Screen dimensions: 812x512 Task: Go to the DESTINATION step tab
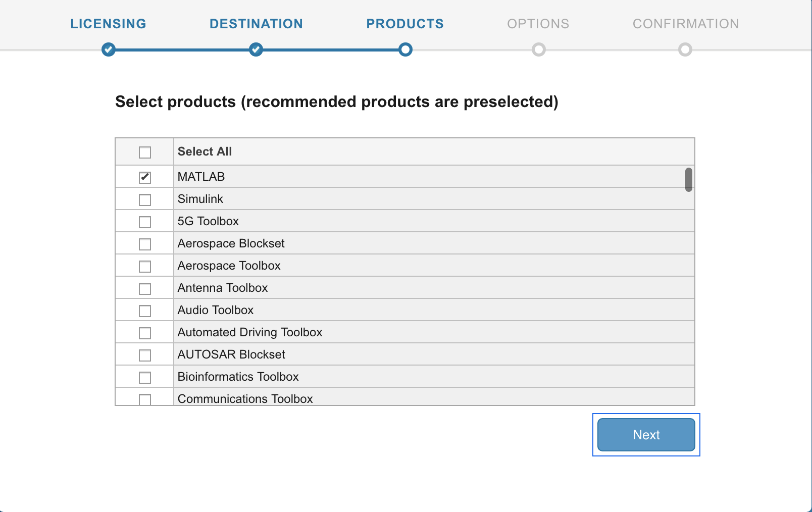pos(256,24)
